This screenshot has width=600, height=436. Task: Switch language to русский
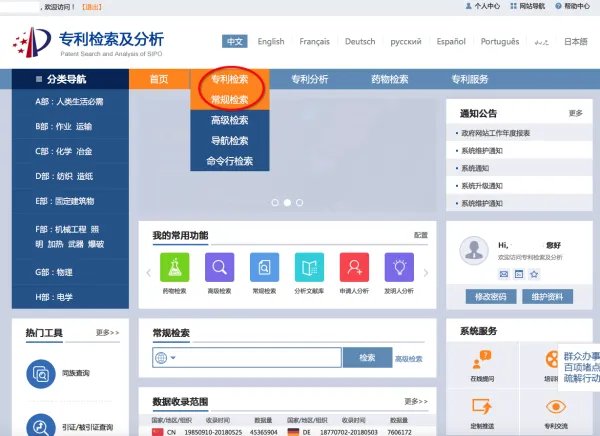(406, 41)
